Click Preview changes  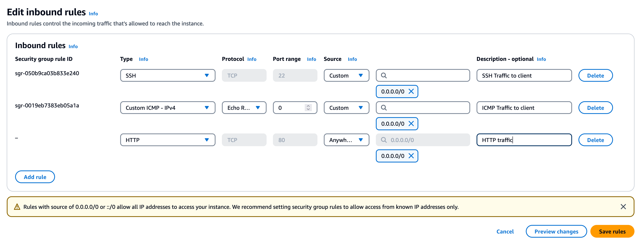tap(556, 231)
